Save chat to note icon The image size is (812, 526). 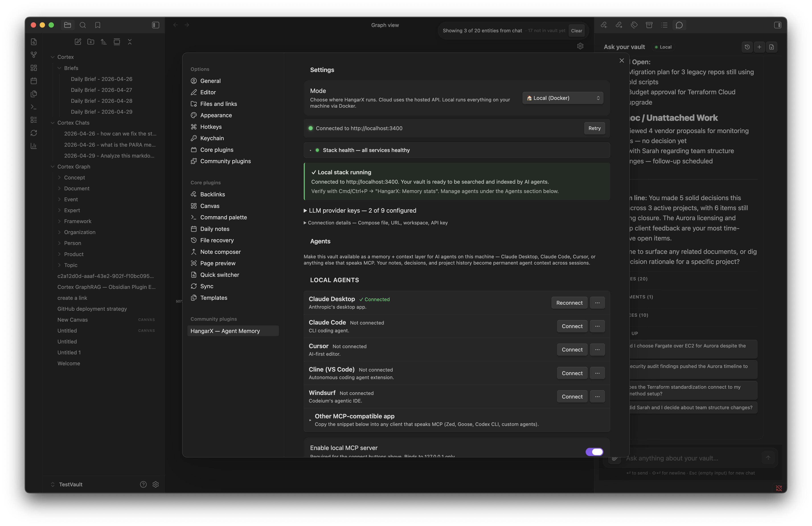(x=772, y=47)
